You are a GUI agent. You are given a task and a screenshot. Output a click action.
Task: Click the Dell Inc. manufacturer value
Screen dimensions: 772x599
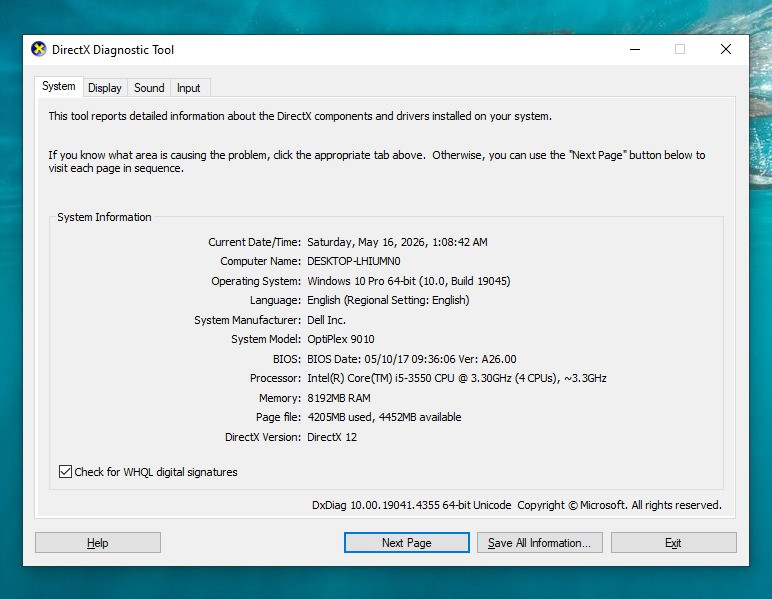(326, 320)
